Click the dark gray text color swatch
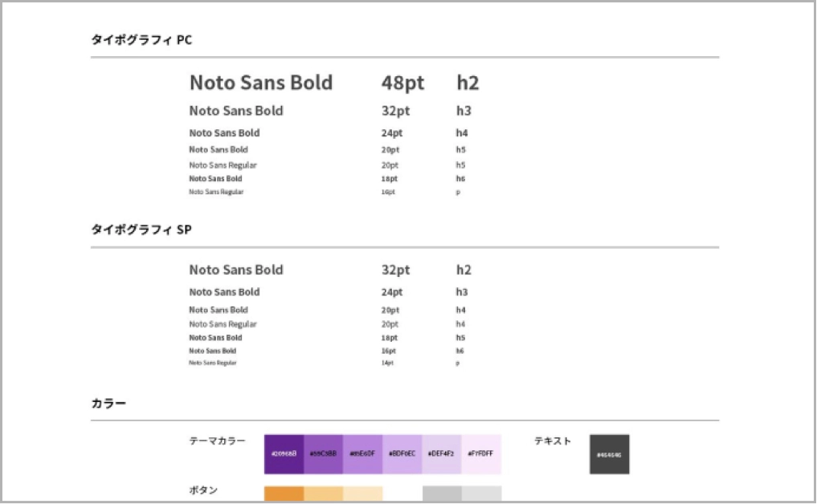Viewport: 817px width, 504px height. [x=609, y=454]
